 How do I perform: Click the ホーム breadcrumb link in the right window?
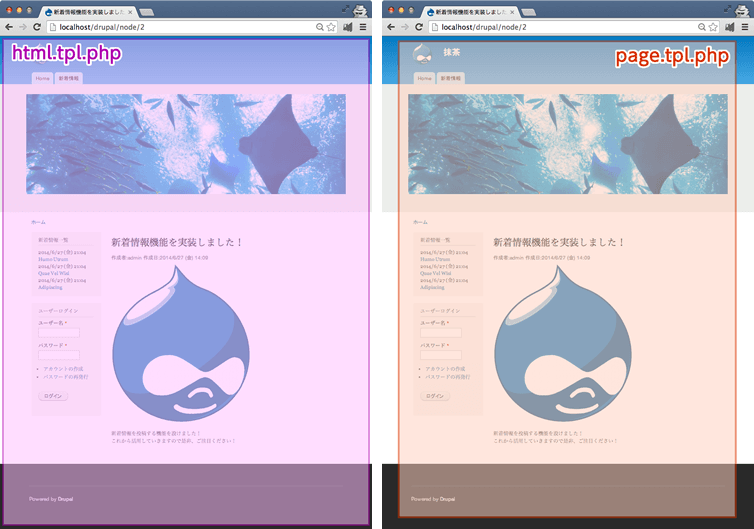[420, 222]
